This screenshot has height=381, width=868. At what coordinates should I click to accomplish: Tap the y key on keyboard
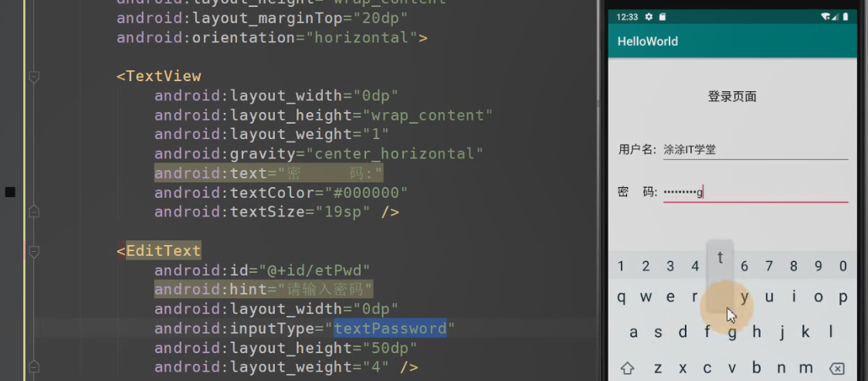pyautogui.click(x=744, y=298)
